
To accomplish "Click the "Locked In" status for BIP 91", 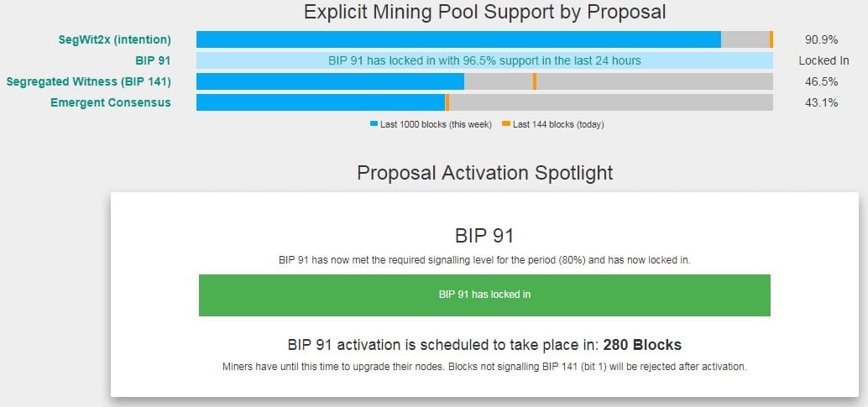I will [824, 60].
